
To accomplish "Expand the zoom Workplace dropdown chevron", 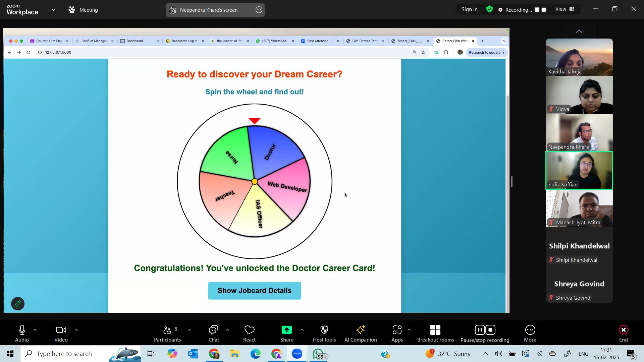I will [54, 10].
